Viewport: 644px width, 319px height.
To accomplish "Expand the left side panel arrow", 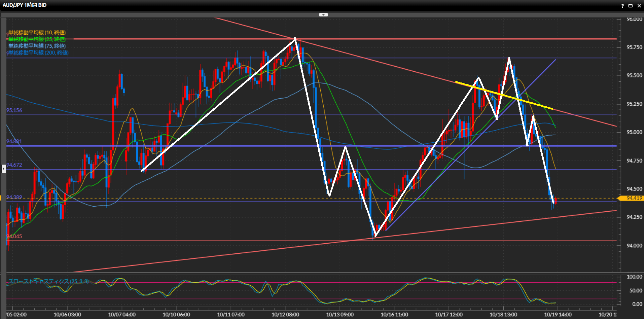I will tap(4, 168).
